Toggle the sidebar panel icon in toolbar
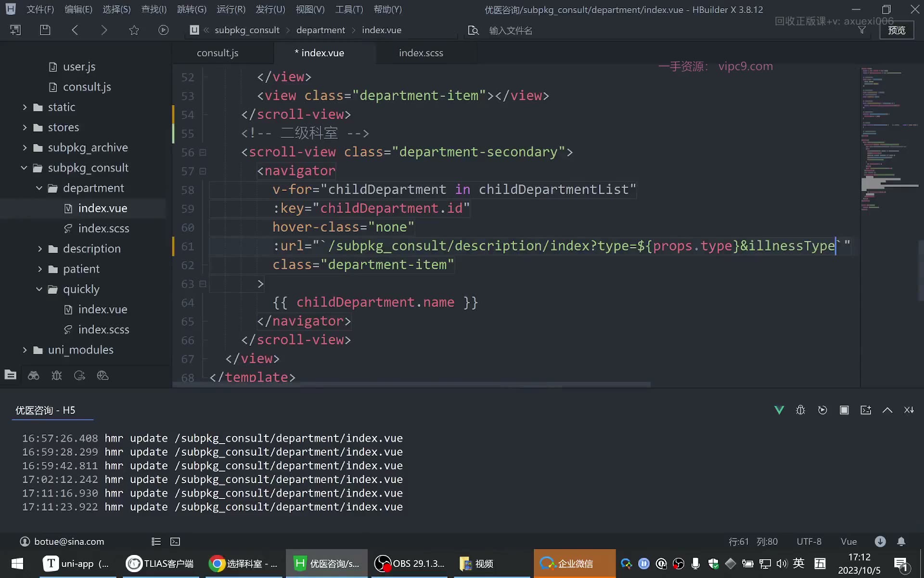The image size is (924, 578). coord(15,30)
